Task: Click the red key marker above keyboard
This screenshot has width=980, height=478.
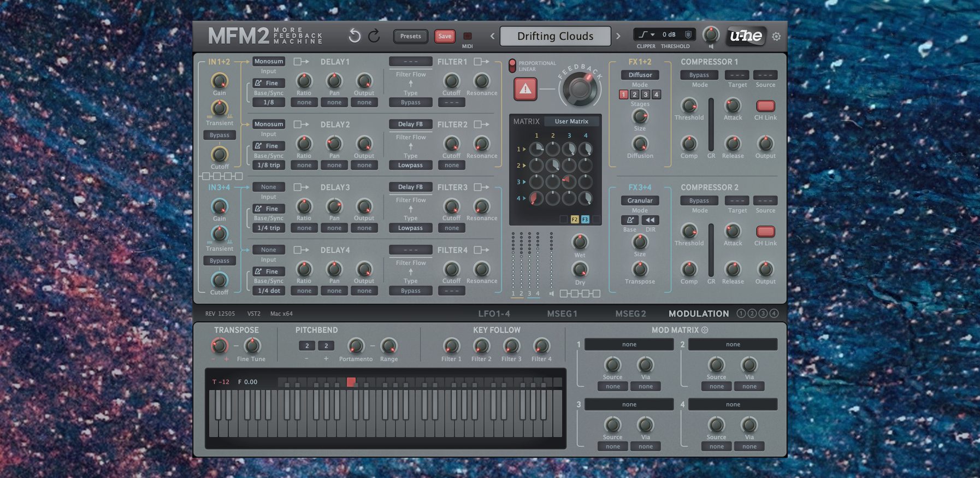Action: 351,382
